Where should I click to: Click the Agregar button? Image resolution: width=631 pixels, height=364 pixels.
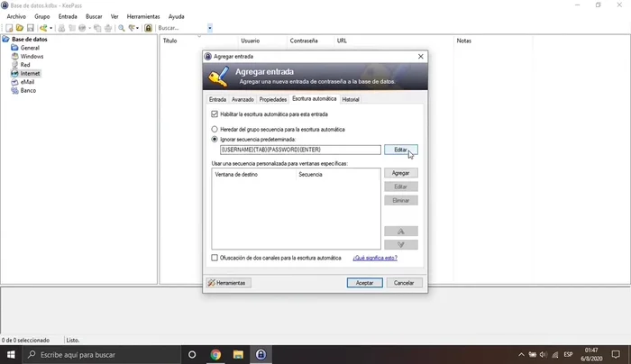click(401, 173)
